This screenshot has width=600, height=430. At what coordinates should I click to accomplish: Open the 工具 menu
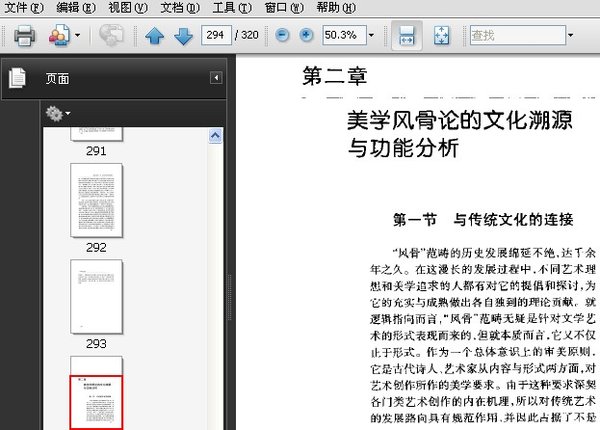231,8
